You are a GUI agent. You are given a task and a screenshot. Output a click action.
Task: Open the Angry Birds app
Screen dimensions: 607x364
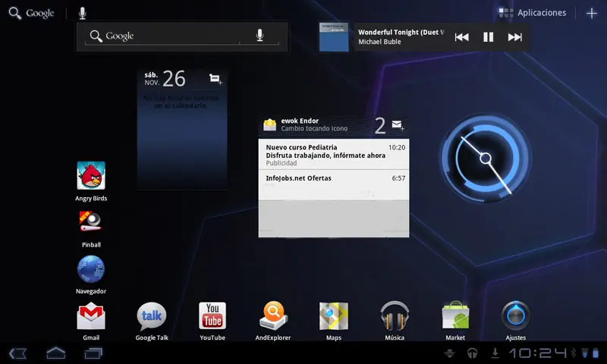[x=91, y=176]
